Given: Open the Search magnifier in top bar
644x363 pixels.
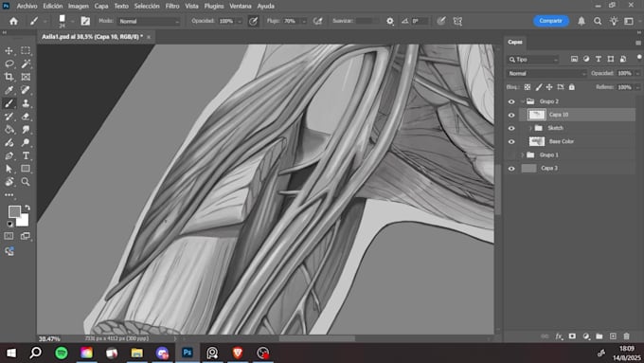Looking at the screenshot, I should (x=598, y=21).
